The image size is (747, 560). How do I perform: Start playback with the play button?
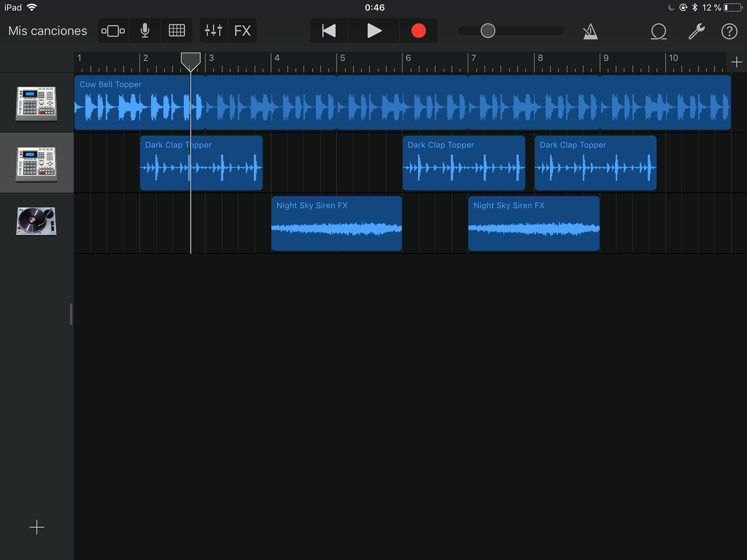coord(374,30)
